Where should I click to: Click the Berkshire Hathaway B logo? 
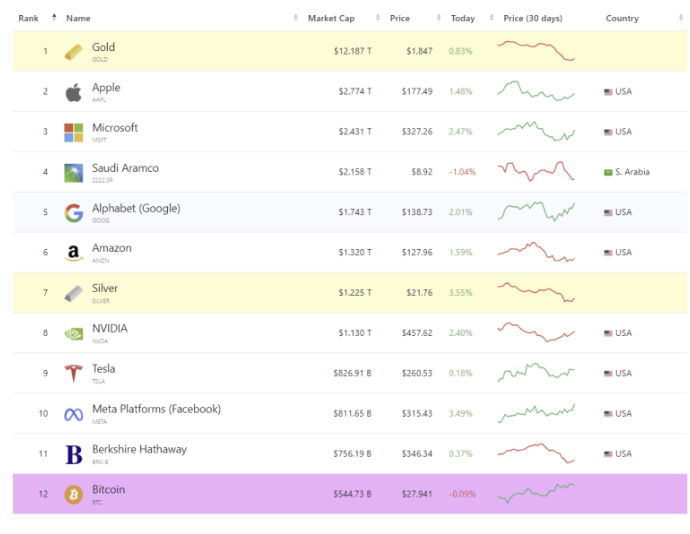(73, 455)
